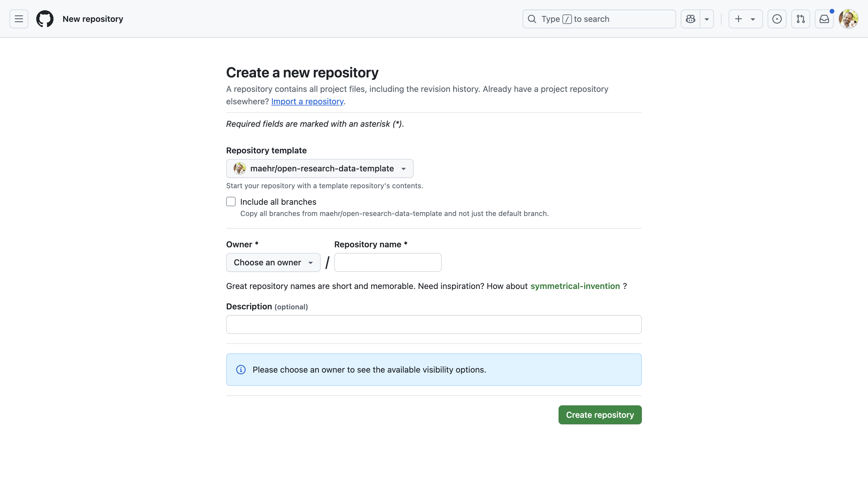868x489 pixels.
Task: Open Copilot chat icon in header
Action: pyautogui.click(x=691, y=19)
